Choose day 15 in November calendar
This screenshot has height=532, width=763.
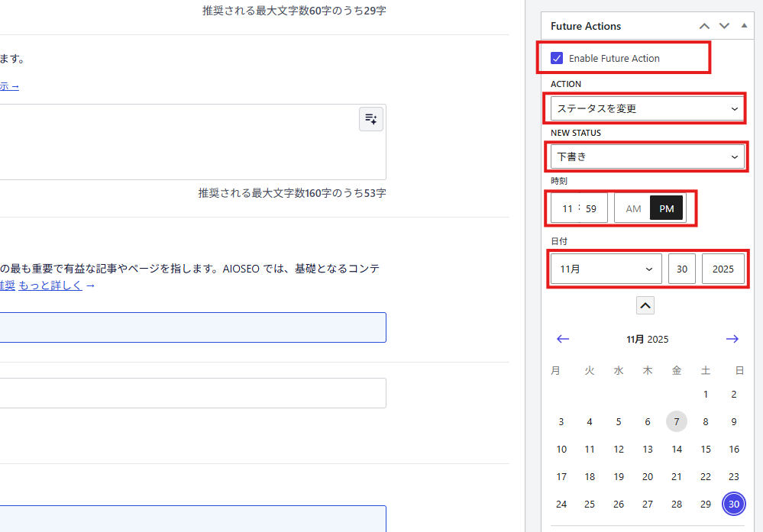706,450
